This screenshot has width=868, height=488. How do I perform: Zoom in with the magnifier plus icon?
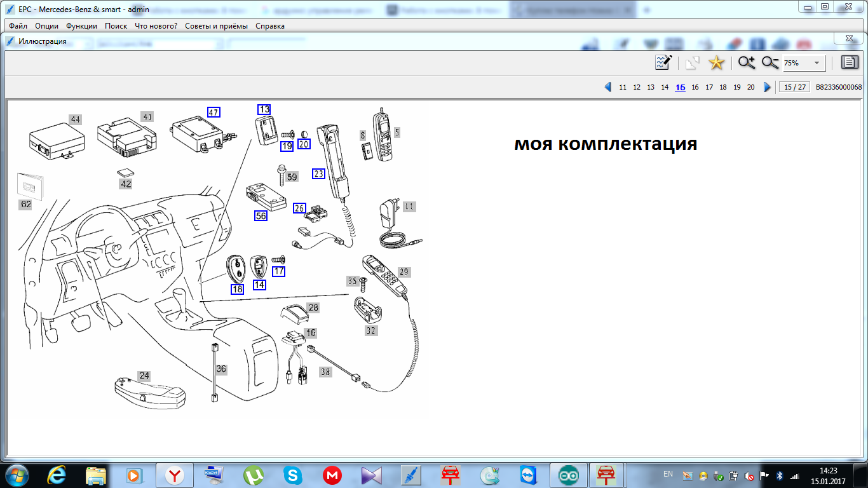tap(746, 62)
